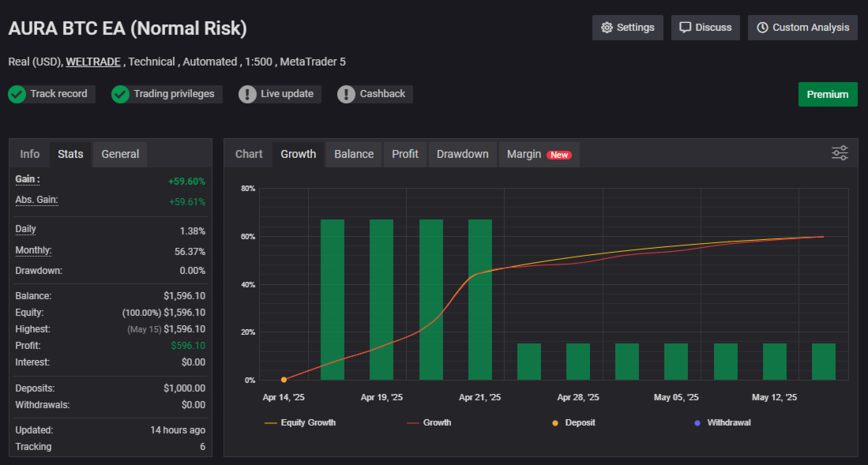Click Live update warning icon
Screen dimensions: 868x465
[x=247, y=94]
